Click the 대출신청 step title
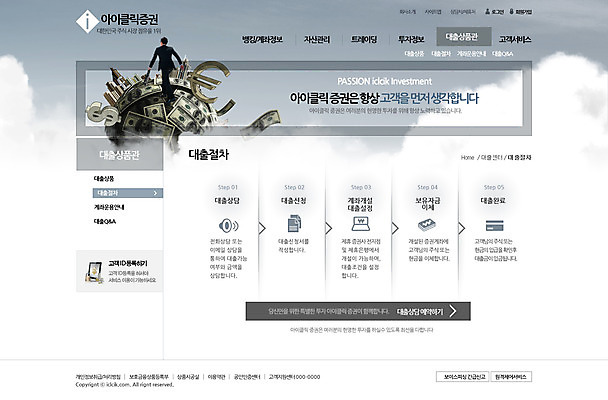The image size is (608, 400). 294,201
